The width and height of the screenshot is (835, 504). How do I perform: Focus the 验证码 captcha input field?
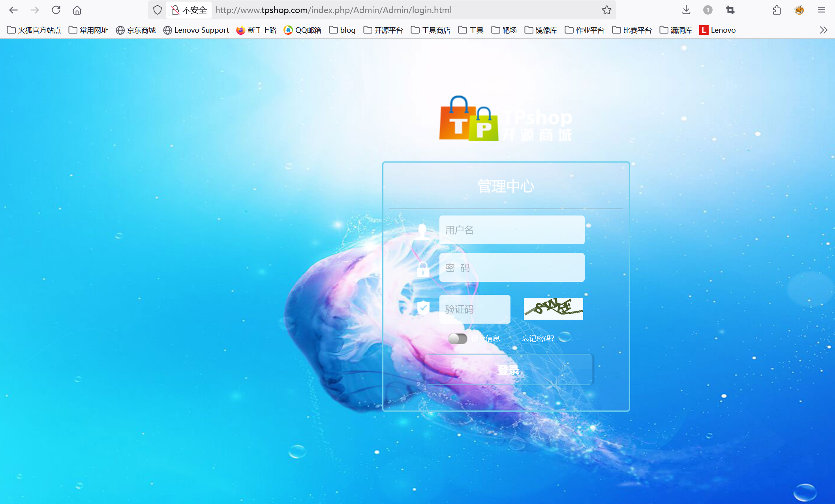(x=475, y=309)
